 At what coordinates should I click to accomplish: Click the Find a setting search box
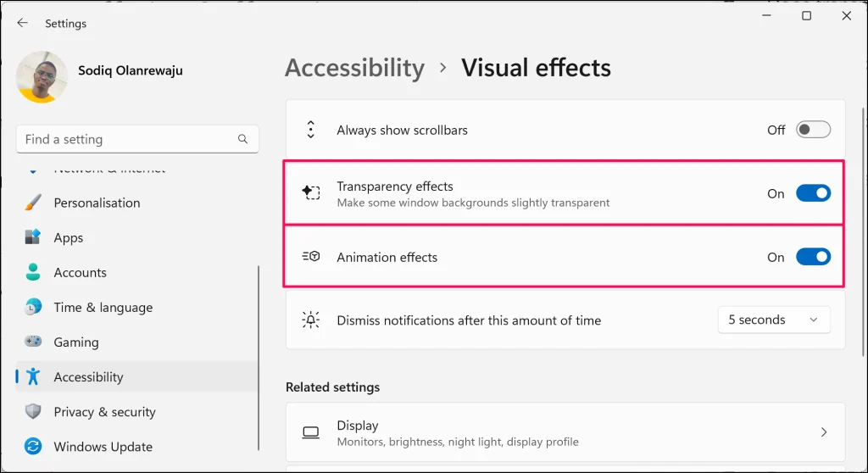coord(127,139)
